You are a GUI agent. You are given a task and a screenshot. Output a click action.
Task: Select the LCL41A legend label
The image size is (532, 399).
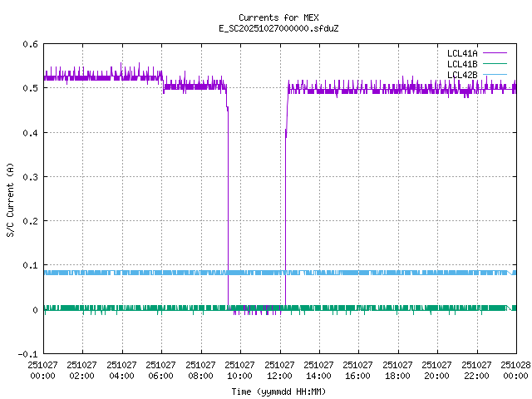click(461, 53)
